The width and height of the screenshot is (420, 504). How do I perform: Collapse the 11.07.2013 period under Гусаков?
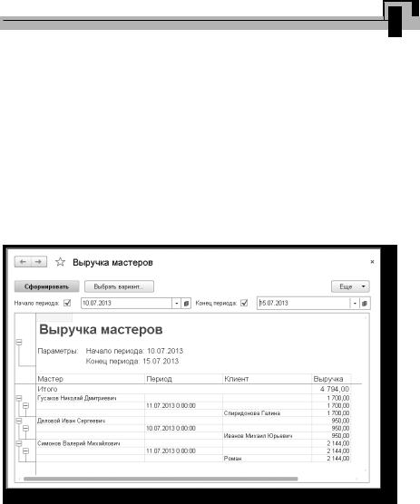coord(25,405)
